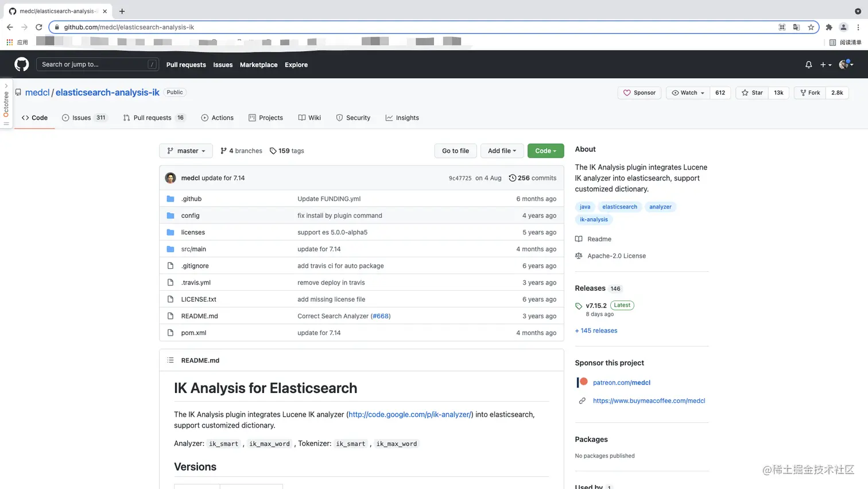Open the GitHub home logo
This screenshot has width=868, height=489.
point(22,64)
